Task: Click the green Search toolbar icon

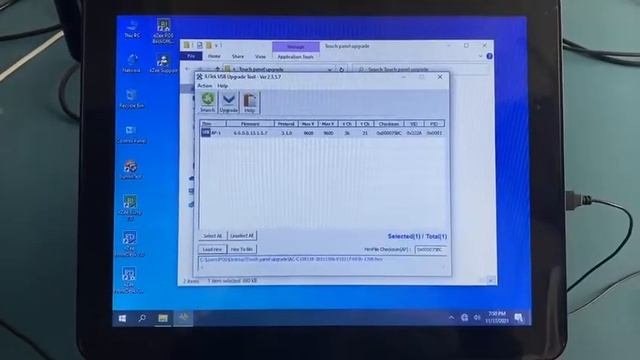Action: (x=208, y=102)
